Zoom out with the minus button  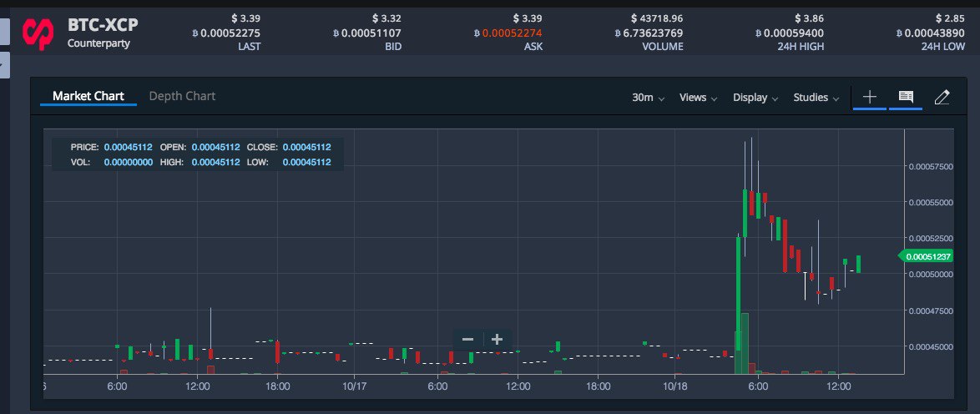pyautogui.click(x=468, y=340)
